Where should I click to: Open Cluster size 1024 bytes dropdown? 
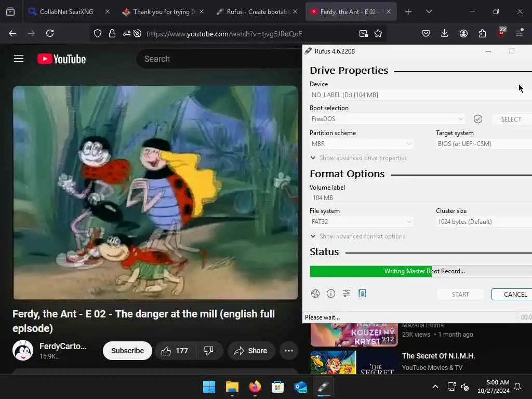(484, 222)
